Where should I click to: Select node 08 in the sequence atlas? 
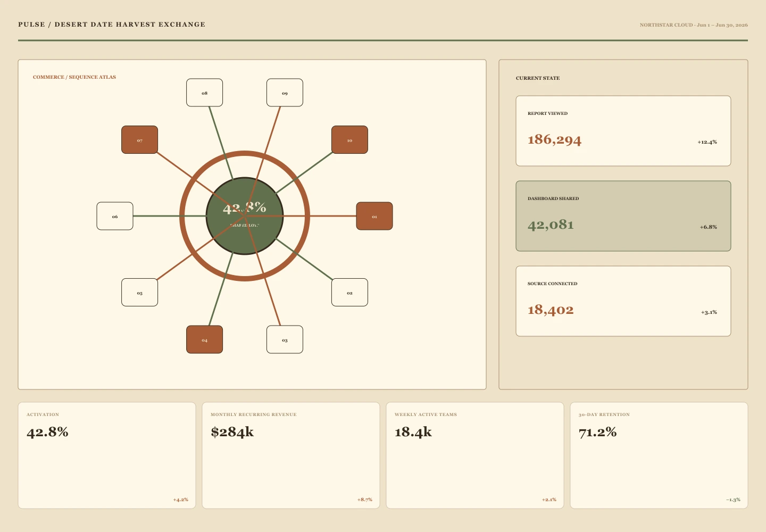coord(204,93)
